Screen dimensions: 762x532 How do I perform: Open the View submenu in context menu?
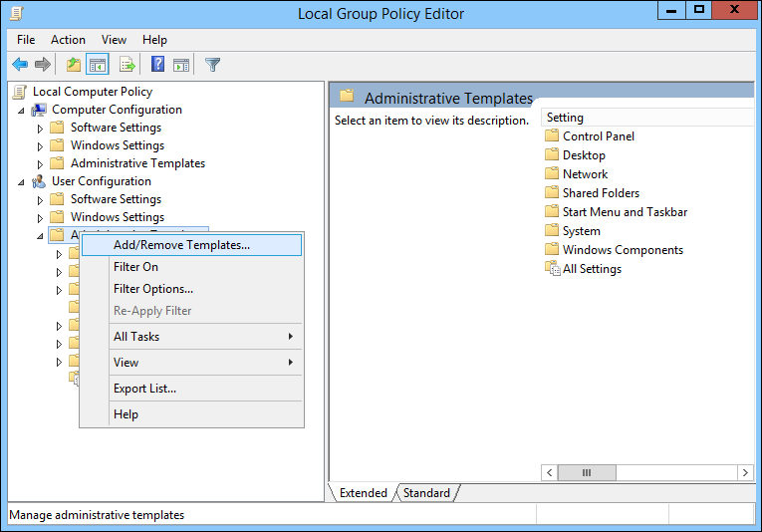pyautogui.click(x=191, y=362)
